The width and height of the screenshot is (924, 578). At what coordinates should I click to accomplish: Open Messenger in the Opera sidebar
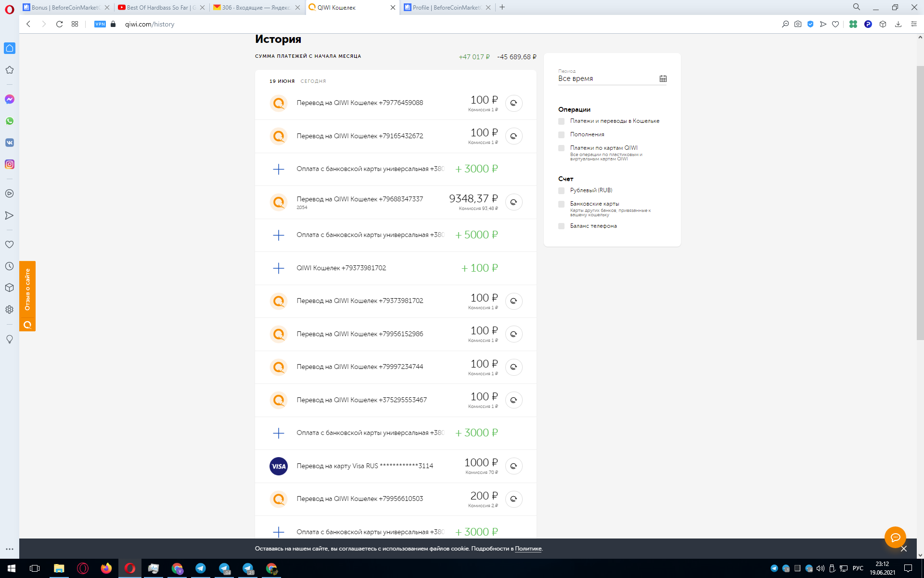[10, 99]
